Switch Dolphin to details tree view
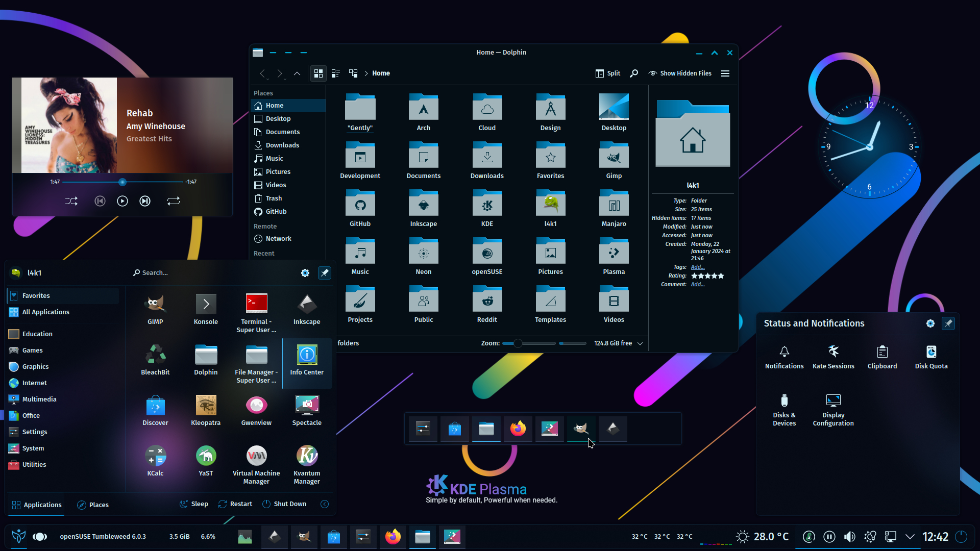 pos(353,73)
